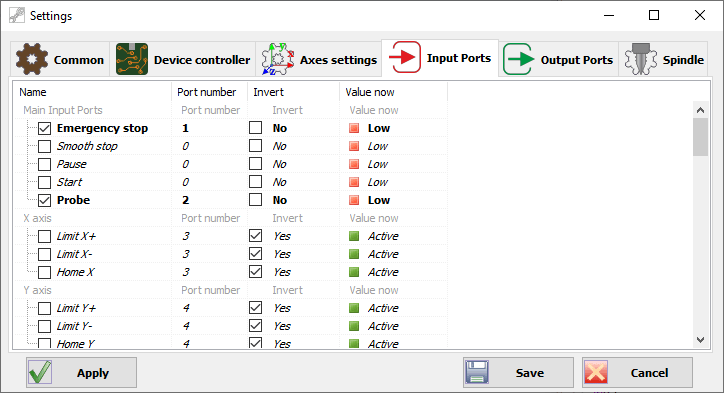724x393 pixels.
Task: Click the Name column header
Action: tap(92, 92)
